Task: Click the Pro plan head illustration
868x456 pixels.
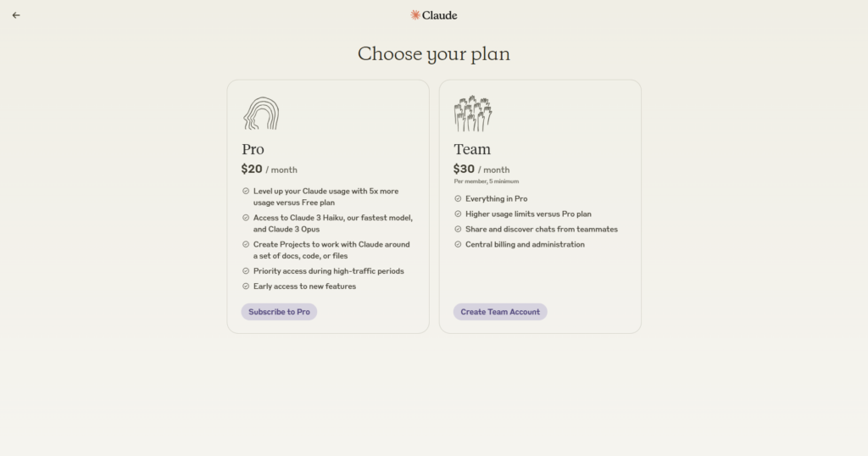Action: 261,114
